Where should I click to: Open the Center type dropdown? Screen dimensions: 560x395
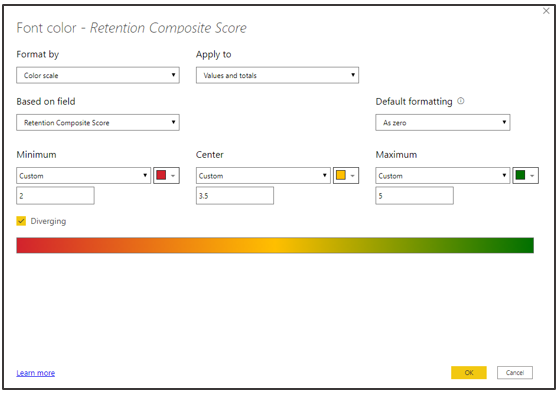pyautogui.click(x=263, y=176)
